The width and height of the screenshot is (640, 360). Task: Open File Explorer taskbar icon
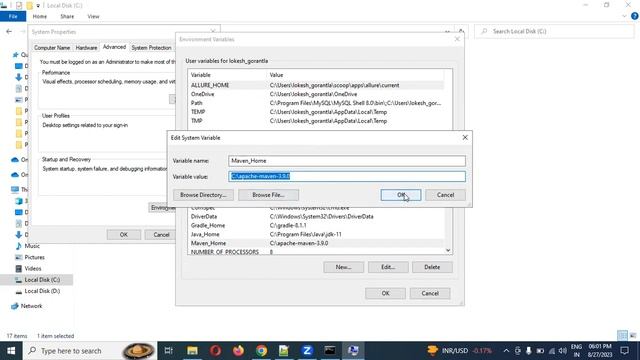[x=192, y=351]
